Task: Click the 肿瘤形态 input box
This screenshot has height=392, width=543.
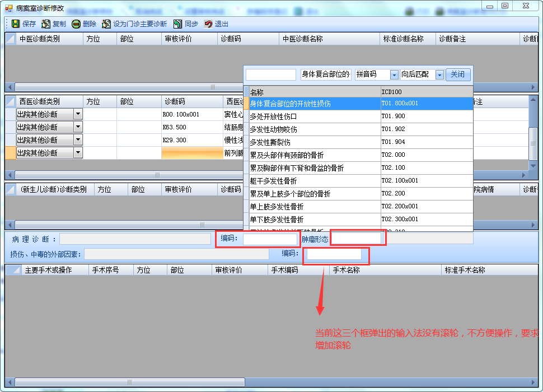Action: click(356, 239)
